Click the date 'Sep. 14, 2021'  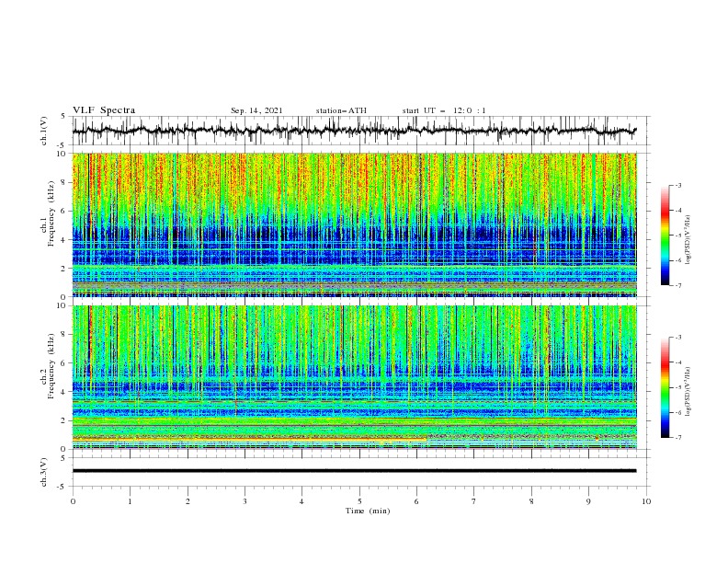pos(256,110)
